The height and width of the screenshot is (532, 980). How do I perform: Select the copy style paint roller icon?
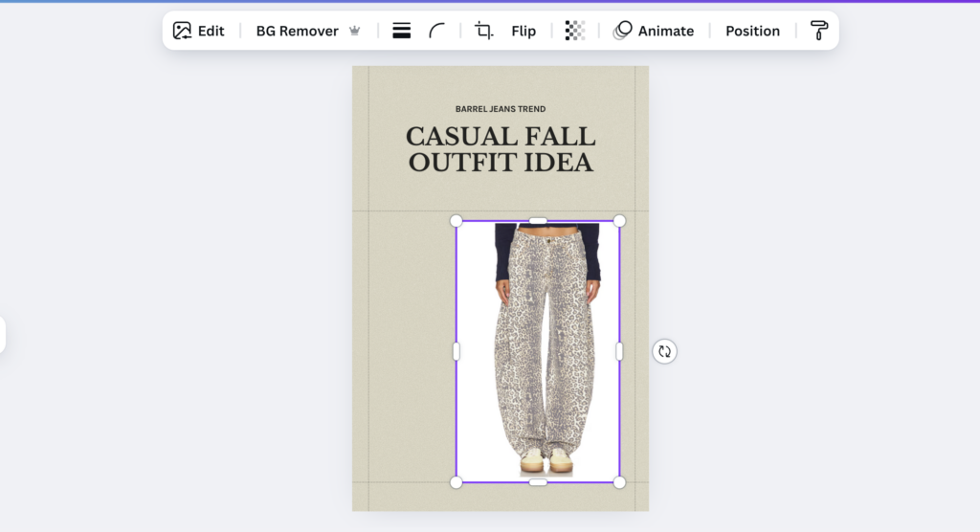tap(819, 31)
